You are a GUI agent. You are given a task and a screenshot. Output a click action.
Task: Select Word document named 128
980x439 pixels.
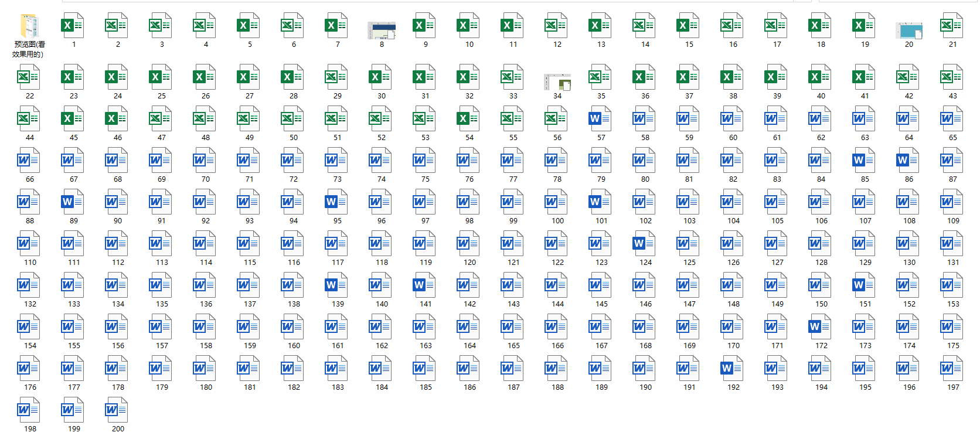coord(821,244)
